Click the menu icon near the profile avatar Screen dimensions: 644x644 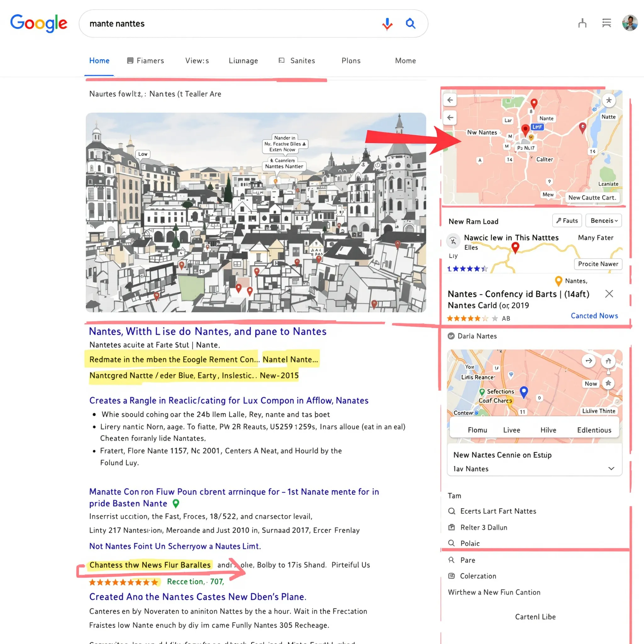(606, 23)
